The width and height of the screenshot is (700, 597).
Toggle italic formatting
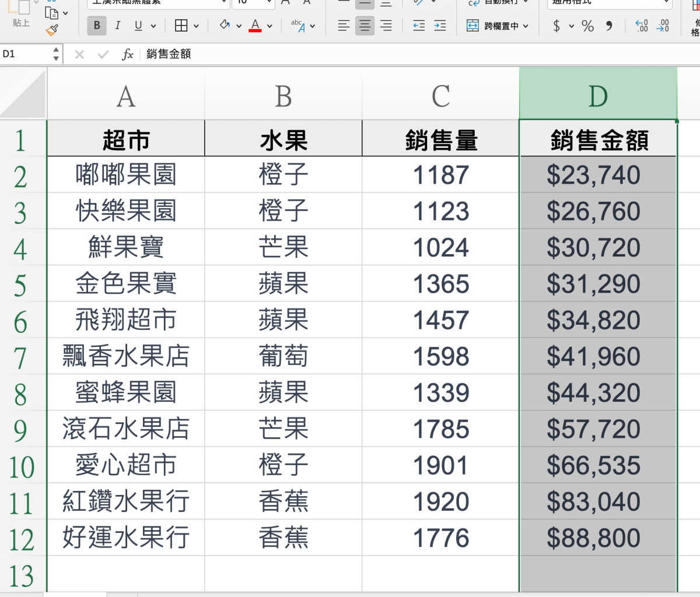click(x=117, y=26)
